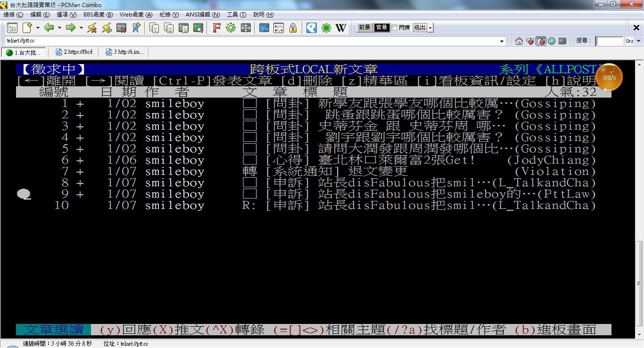Open the 紀錄 menu
Screen dimensions: 644x348
pos(169,15)
